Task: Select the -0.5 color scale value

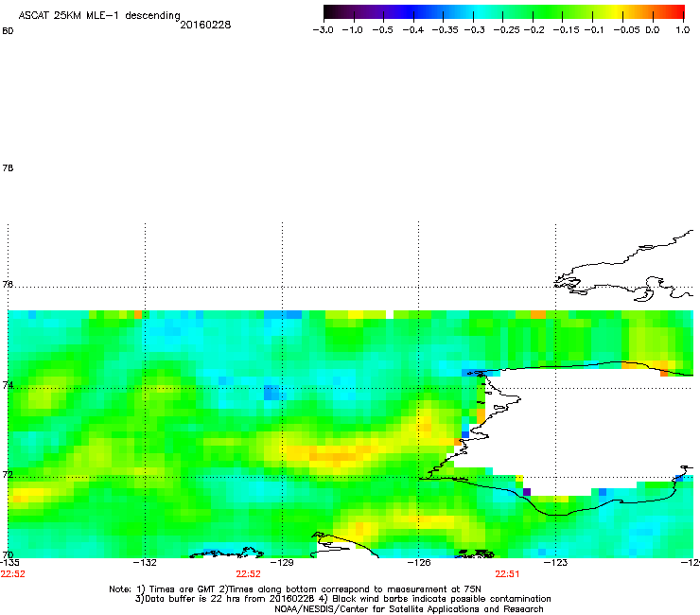Action: (382, 30)
